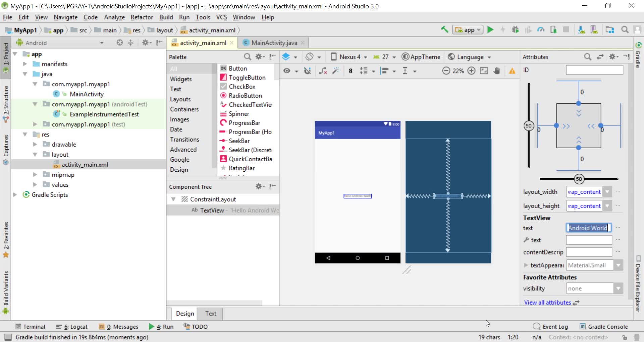Toggle orientation in editor icon
Screen dimensions: 644x342
(313, 57)
